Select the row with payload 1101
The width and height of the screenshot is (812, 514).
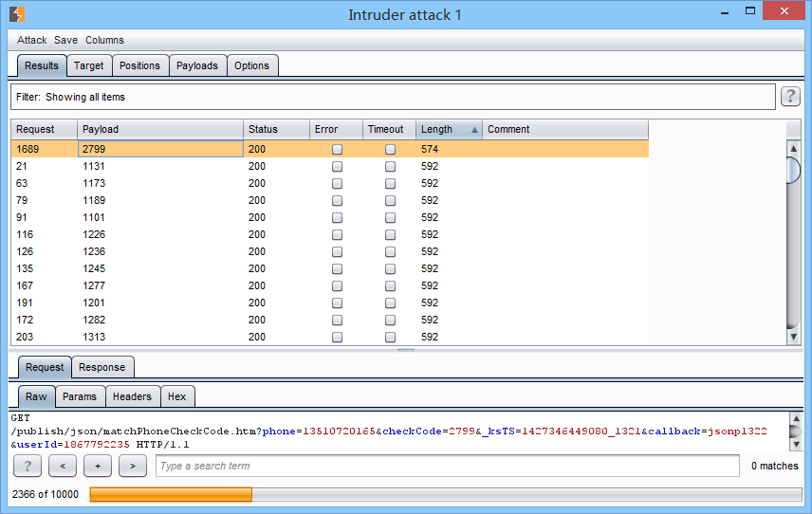(330, 217)
